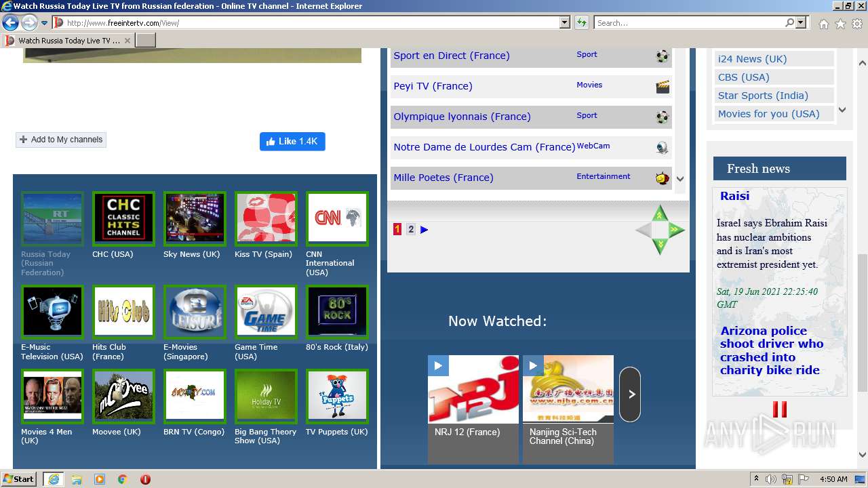
Task: Click the page vertical scrollbar thumb
Action: click(x=862, y=323)
